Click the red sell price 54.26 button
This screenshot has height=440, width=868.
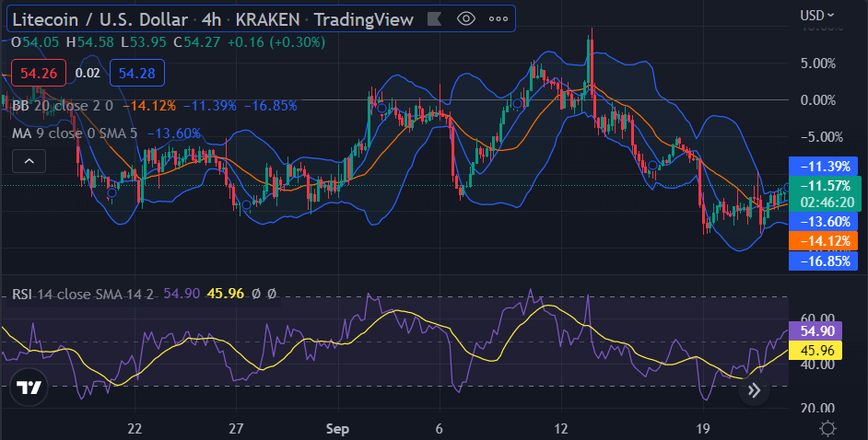pyautogui.click(x=38, y=73)
